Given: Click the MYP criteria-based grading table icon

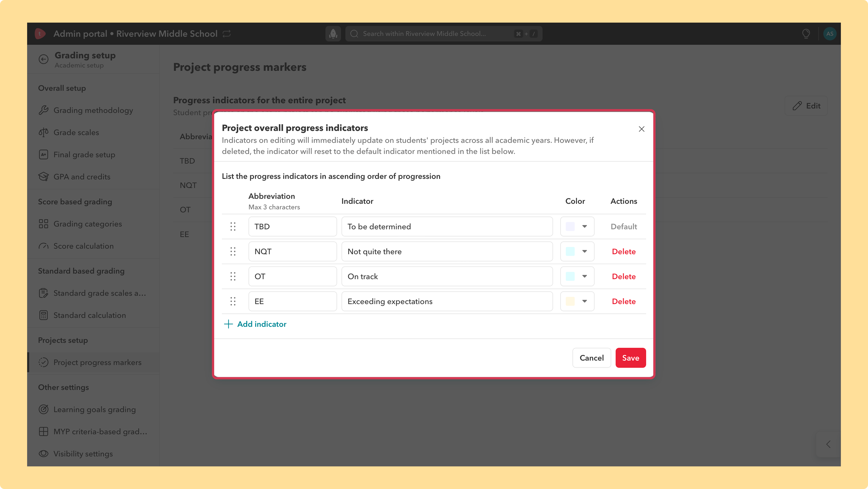Looking at the screenshot, I should coord(44,432).
